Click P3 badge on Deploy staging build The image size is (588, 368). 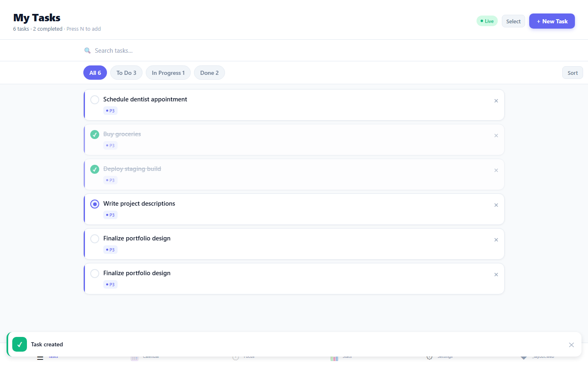(110, 180)
